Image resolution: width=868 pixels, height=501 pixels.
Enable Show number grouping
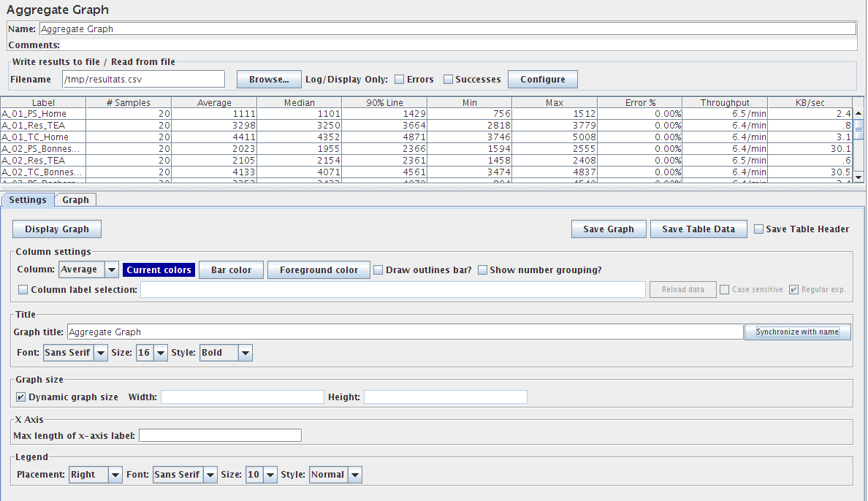tap(482, 269)
